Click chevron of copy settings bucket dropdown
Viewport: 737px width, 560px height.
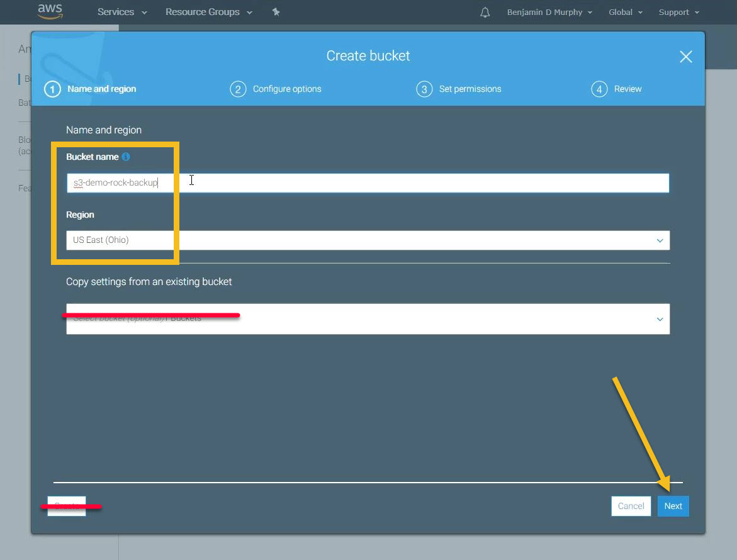[660, 320]
